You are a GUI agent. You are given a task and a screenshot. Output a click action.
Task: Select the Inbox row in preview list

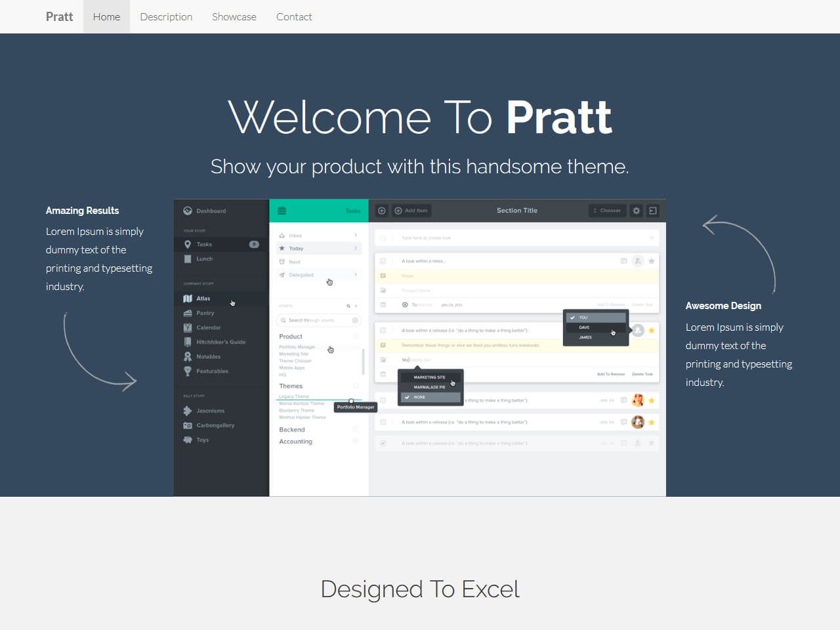click(319, 235)
